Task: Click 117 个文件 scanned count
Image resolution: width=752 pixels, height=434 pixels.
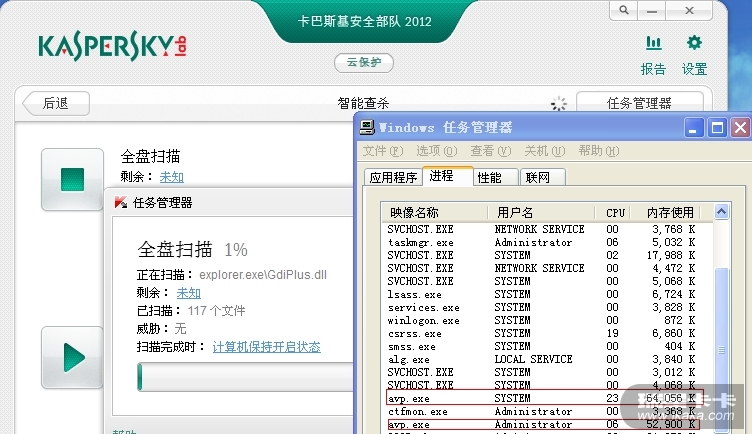Action: click(216, 311)
